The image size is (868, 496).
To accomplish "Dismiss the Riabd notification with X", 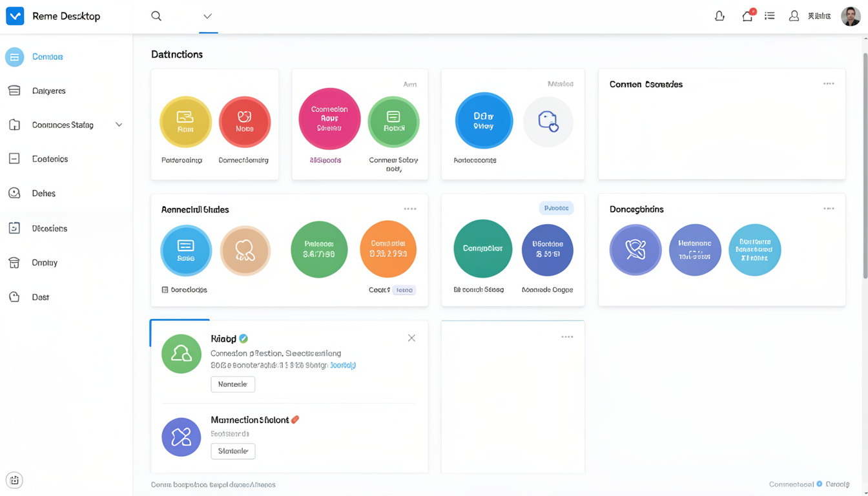I will pyautogui.click(x=411, y=338).
